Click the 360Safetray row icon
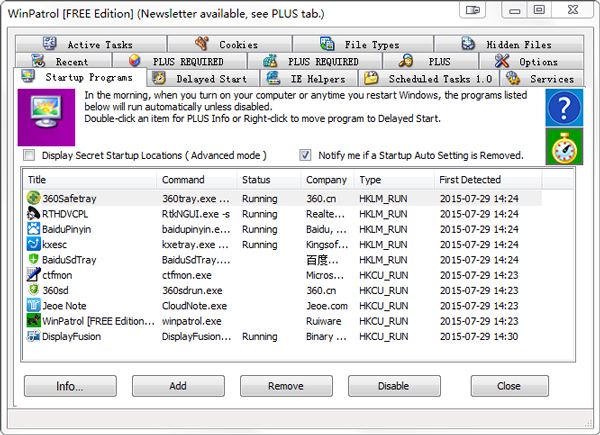This screenshot has height=435, width=600. pyautogui.click(x=33, y=198)
